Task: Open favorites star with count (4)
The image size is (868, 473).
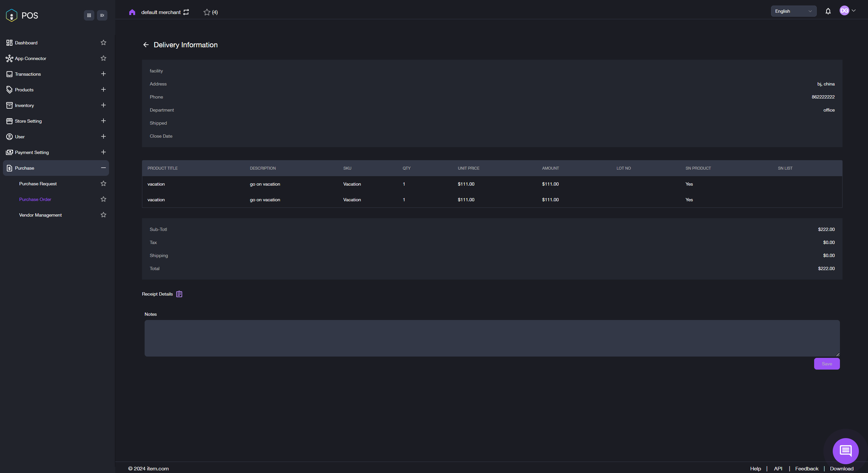Action: tap(210, 12)
